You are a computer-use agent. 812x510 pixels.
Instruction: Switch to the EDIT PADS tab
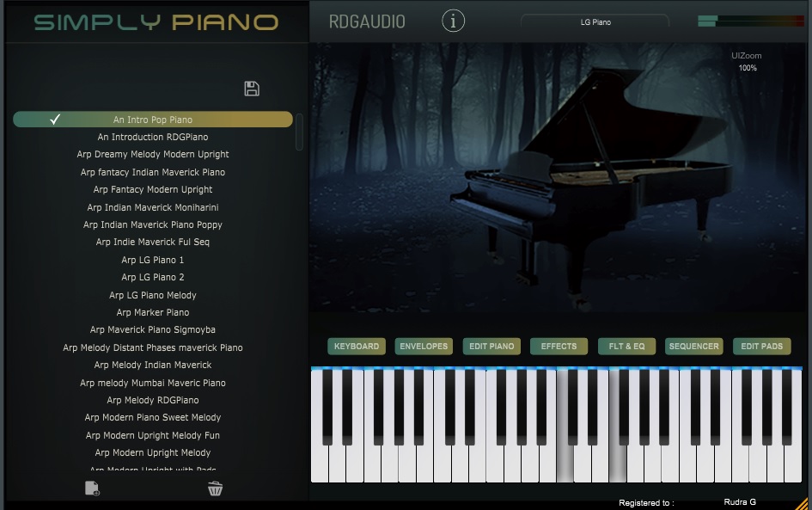click(x=762, y=347)
